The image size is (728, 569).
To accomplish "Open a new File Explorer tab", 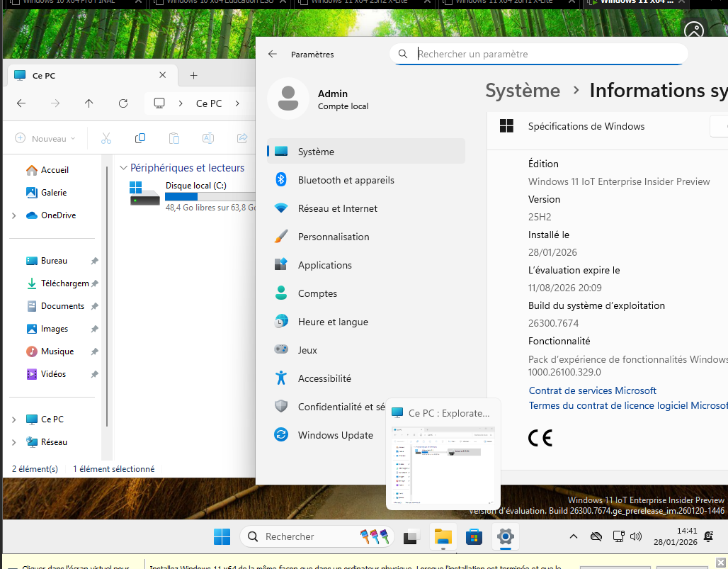I will pyautogui.click(x=193, y=75).
